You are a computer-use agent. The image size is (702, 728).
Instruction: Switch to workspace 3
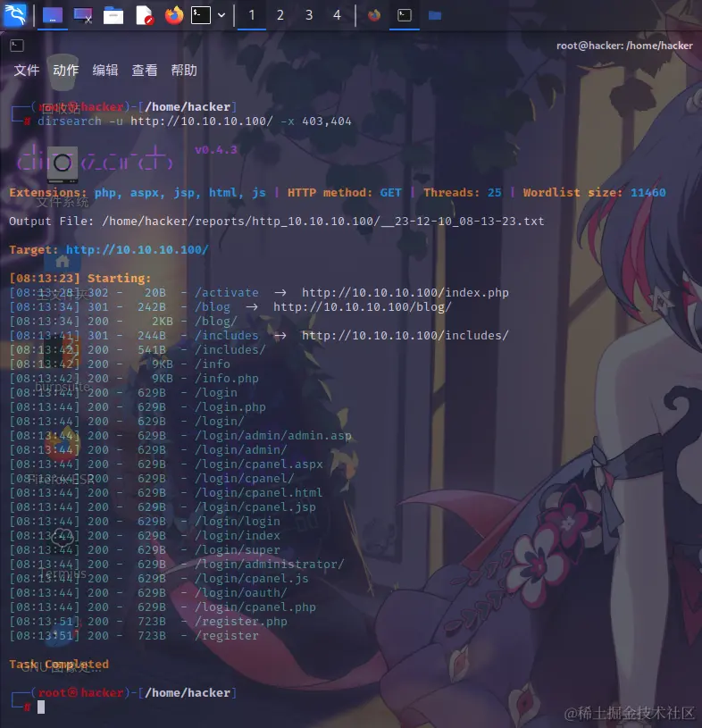309,15
